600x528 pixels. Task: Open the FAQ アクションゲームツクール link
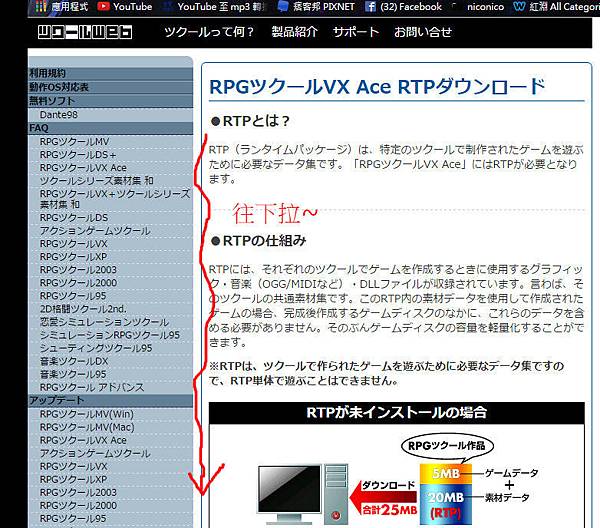(x=95, y=231)
